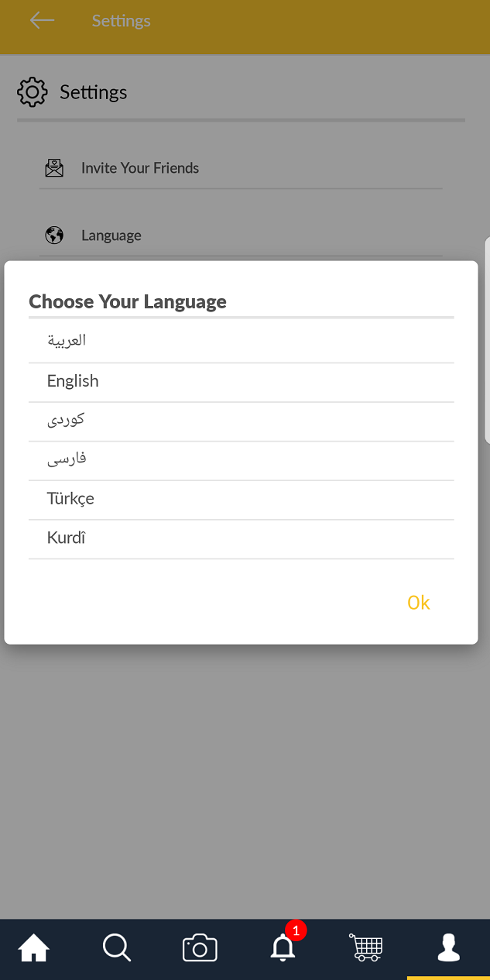Select Türkçe as the language
This screenshot has height=980, width=490.
click(70, 499)
